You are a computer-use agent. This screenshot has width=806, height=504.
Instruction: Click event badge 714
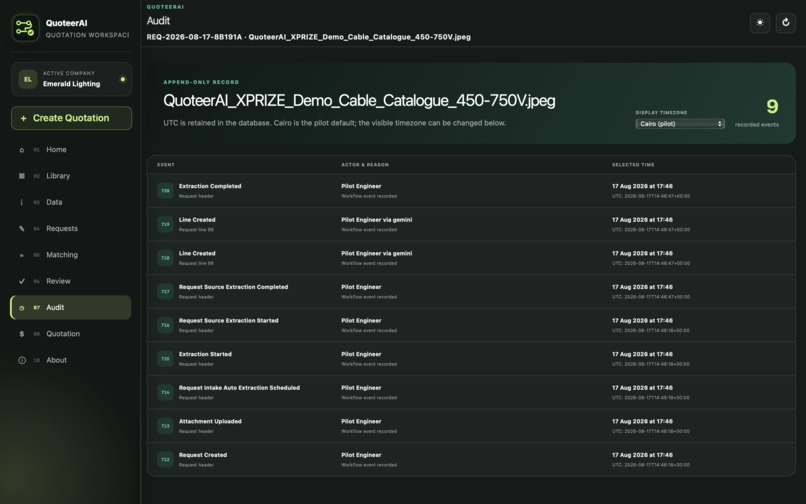[165, 392]
